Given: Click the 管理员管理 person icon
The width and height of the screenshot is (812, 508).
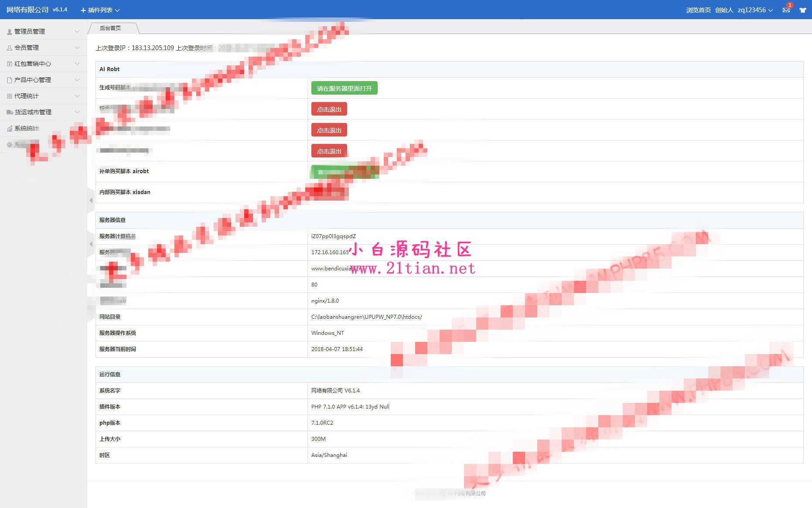Looking at the screenshot, I should [x=10, y=32].
